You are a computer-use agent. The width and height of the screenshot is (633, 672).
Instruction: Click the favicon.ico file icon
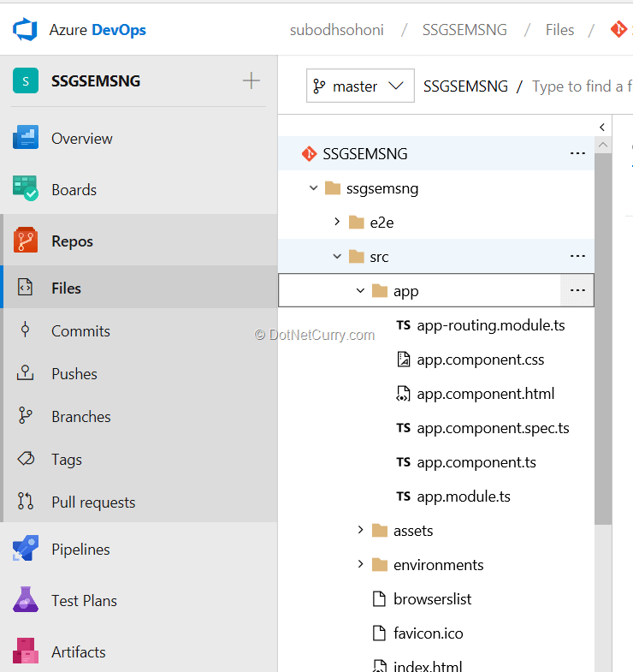point(379,633)
